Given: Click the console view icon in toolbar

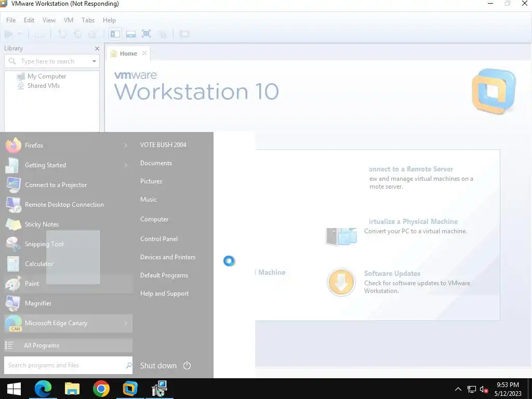Looking at the screenshot, I should click(x=184, y=34).
